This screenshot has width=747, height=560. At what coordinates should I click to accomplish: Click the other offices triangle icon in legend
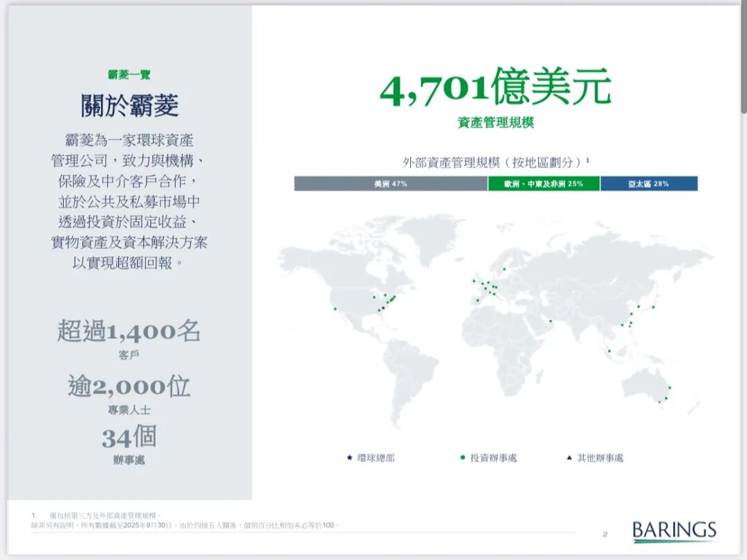pyautogui.click(x=569, y=458)
